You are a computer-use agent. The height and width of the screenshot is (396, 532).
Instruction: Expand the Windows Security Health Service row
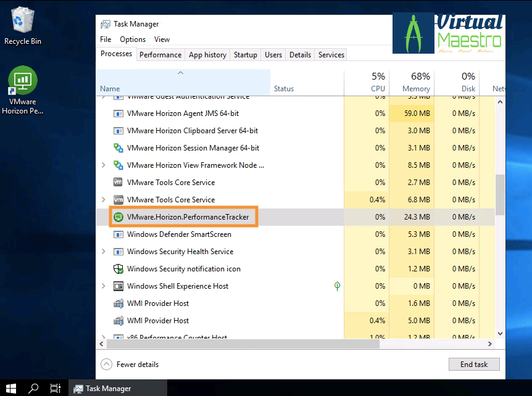tap(103, 252)
